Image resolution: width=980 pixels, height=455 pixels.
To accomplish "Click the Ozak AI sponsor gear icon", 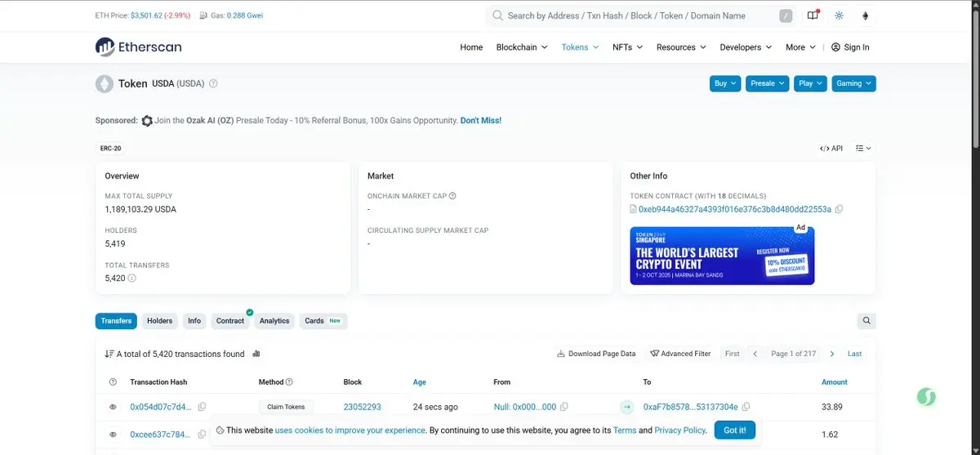I will tap(147, 121).
